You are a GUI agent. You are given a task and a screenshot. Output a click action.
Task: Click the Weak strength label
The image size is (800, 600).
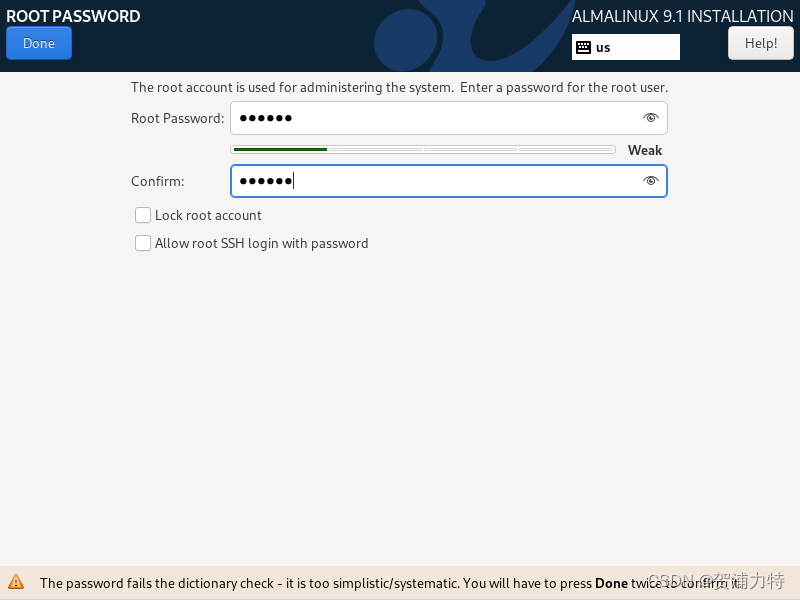645,150
